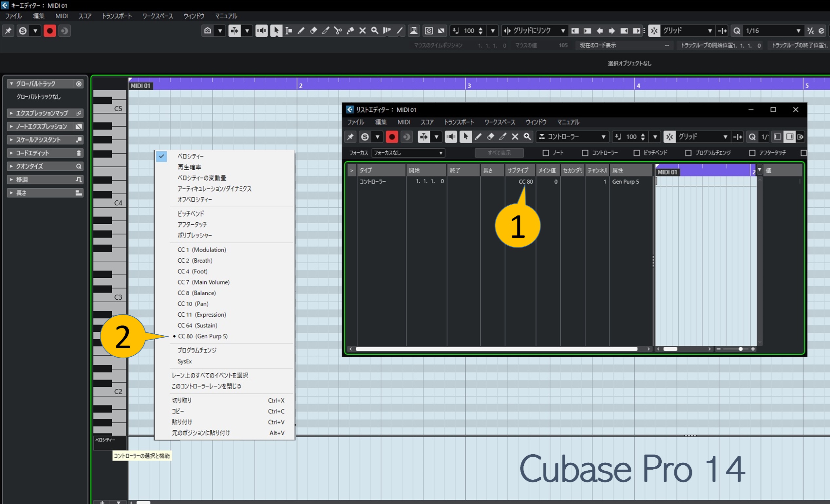Click the insert velocity 100 stepper in Key Editor
The image size is (830, 504).
(481, 31)
